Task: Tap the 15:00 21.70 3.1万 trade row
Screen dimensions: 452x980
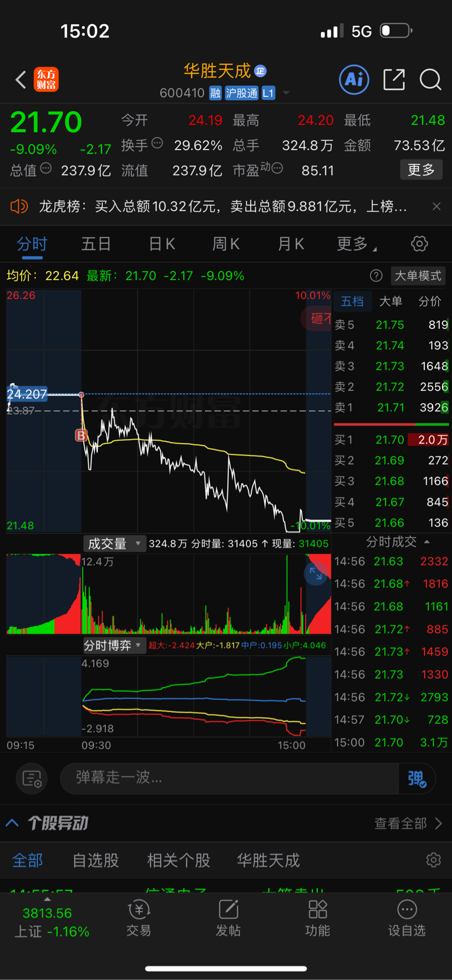Action: 391,742
